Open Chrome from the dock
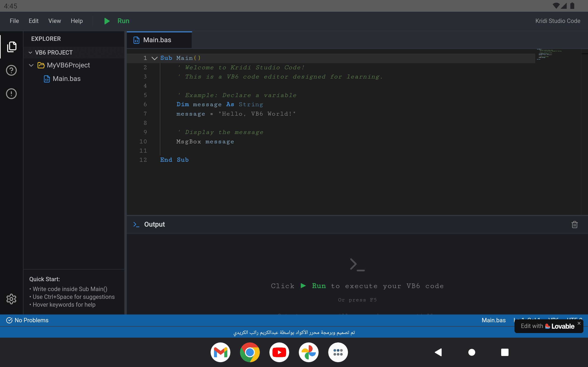Viewport: 588px width, 367px height. pos(250,352)
